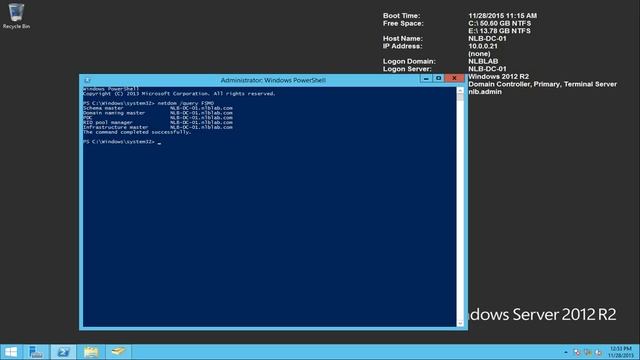Click the 'PDC' output row
Image resolution: width=640 pixels, height=360 pixels.
158,118
